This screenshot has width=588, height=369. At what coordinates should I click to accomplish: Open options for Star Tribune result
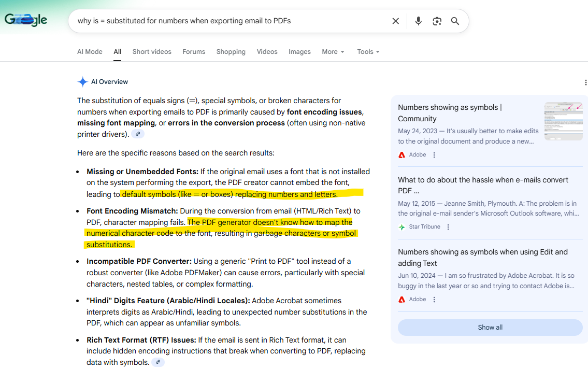pos(448,227)
